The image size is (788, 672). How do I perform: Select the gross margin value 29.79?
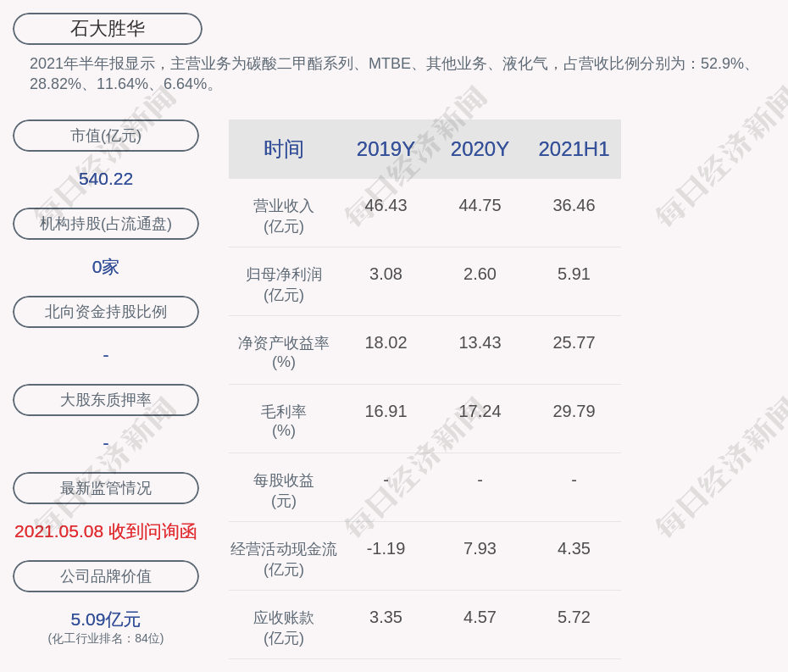574,411
